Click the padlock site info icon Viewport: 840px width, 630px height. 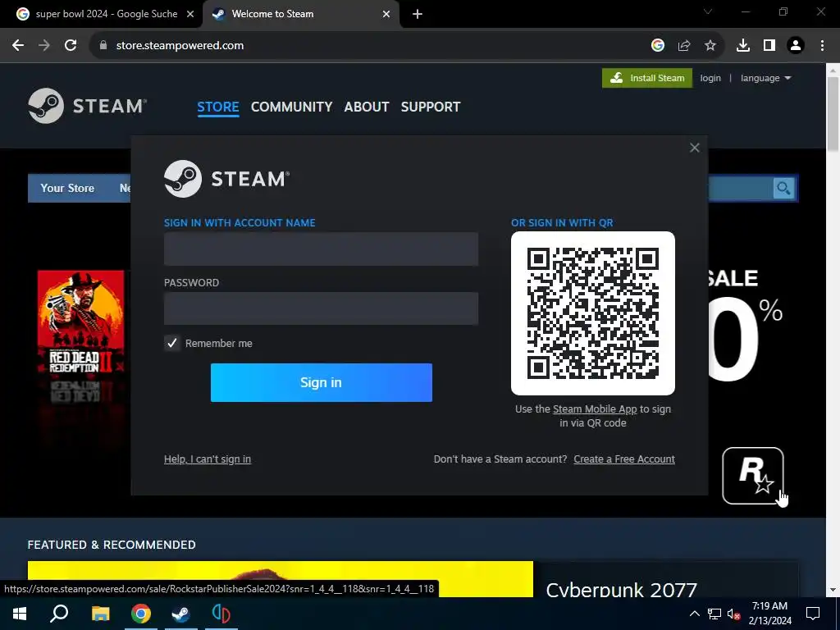[x=103, y=46]
